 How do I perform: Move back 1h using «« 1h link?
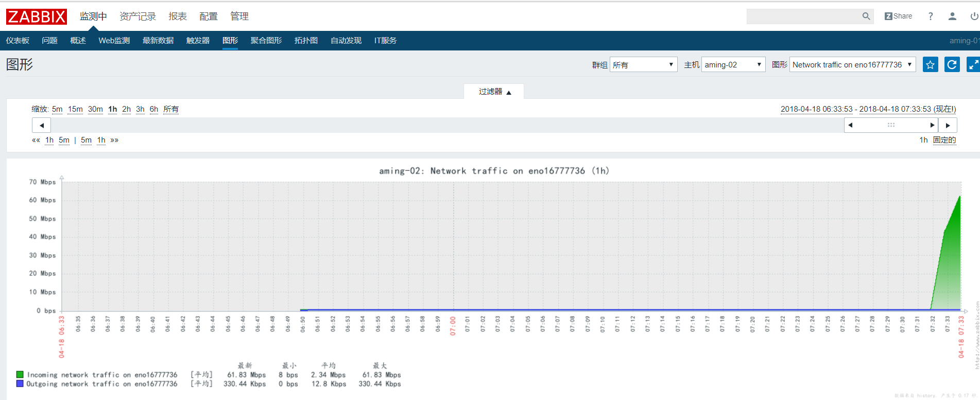pyautogui.click(x=49, y=140)
